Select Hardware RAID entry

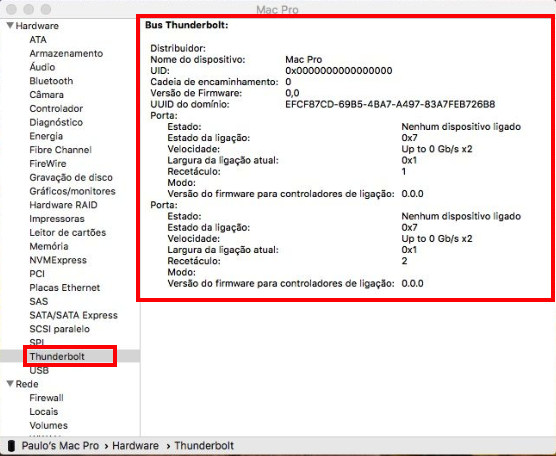(x=63, y=205)
